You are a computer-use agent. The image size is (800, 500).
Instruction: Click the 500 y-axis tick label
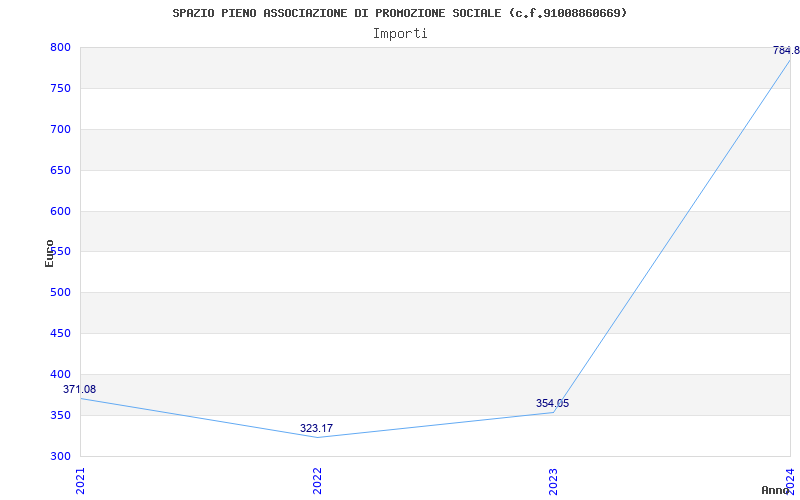click(x=60, y=293)
